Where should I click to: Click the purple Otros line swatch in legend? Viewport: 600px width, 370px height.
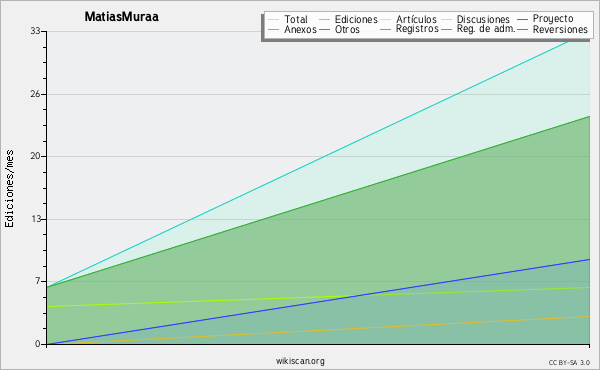[x=324, y=29]
